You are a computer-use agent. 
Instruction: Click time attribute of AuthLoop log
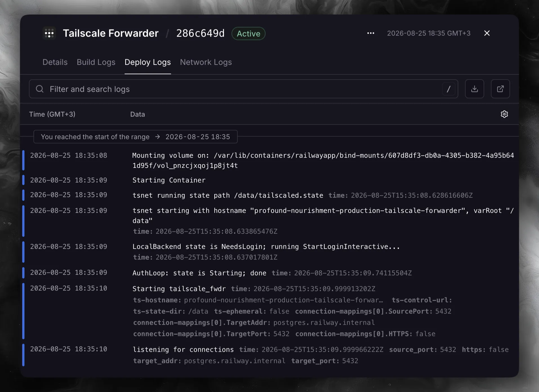coord(342,273)
